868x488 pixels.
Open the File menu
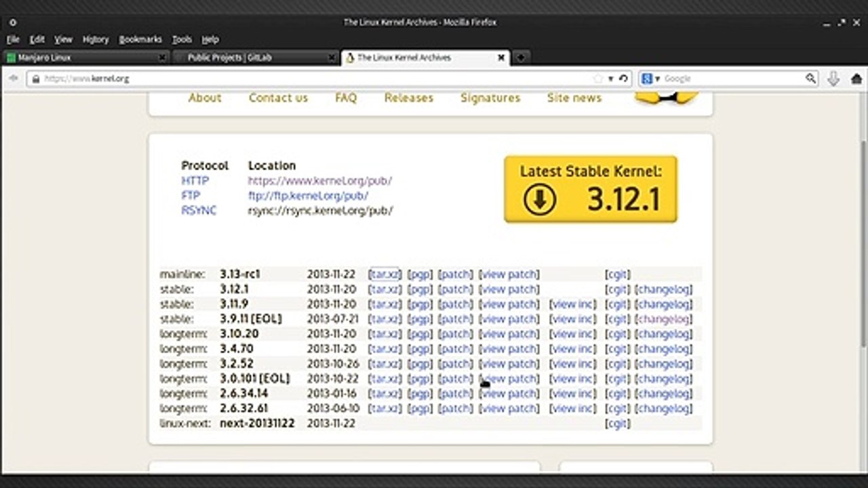point(13,39)
